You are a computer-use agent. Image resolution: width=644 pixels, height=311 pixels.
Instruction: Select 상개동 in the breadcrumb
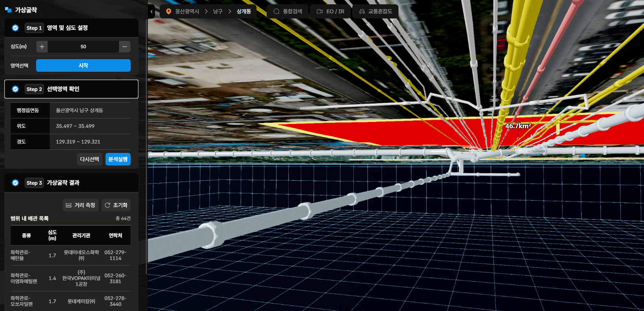click(x=244, y=11)
